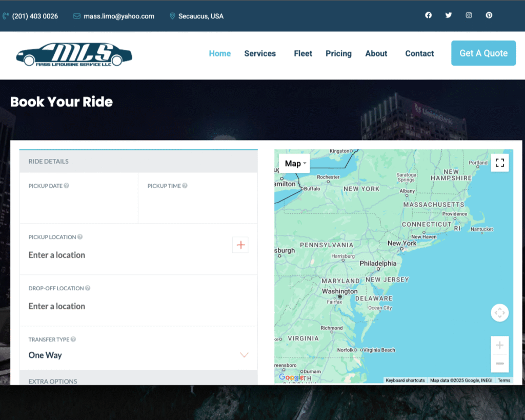Click the map camera controls icon
Viewport: 525px width, 420px height.
pyautogui.click(x=500, y=313)
